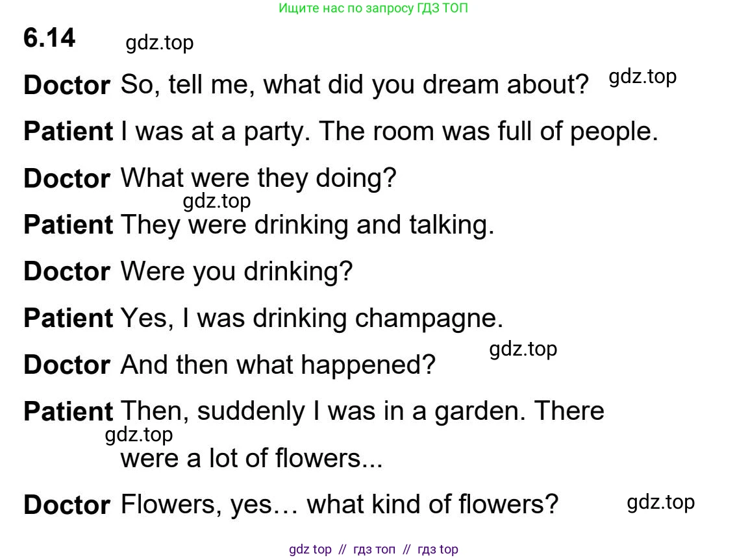
Task: Click the gdz.top watermark after "kind of flowers?"
Action: coord(660,502)
